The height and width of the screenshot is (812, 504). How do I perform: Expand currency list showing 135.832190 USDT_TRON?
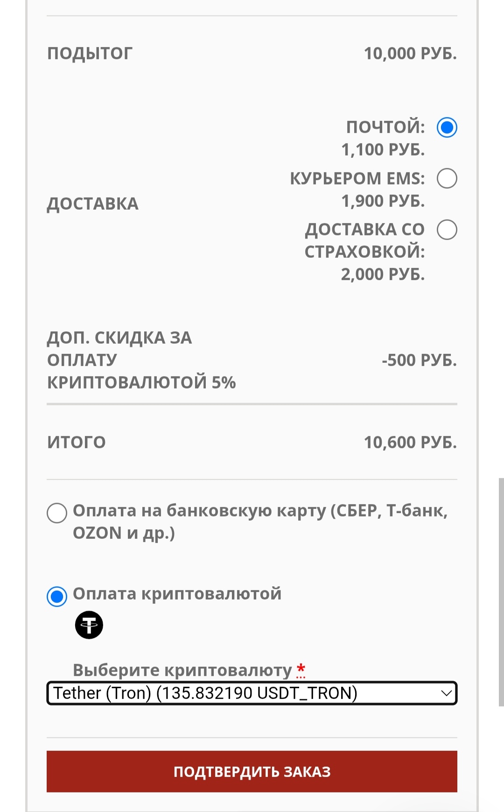click(x=252, y=693)
